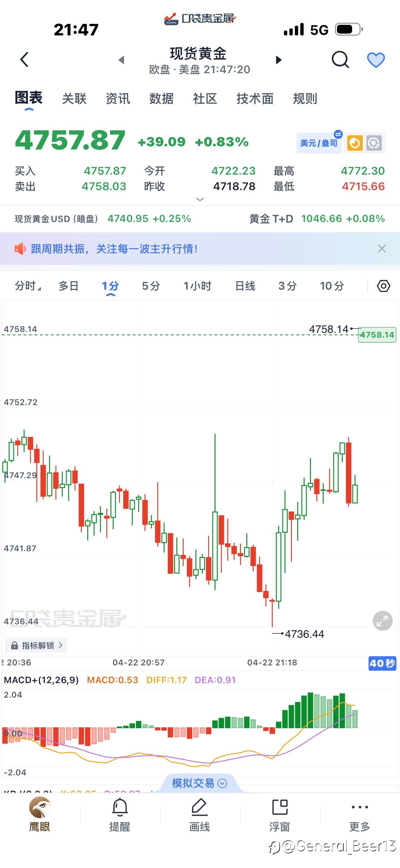This screenshot has width=400, height=868.
Task: Go to next instrument with right triangle
Action: pyautogui.click(x=278, y=60)
